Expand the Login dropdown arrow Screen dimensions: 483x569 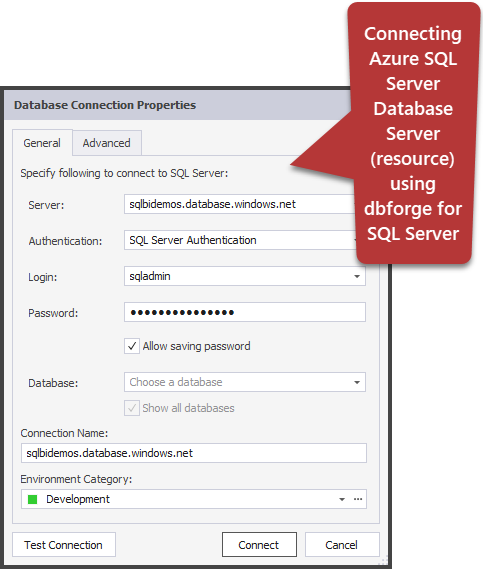point(357,277)
